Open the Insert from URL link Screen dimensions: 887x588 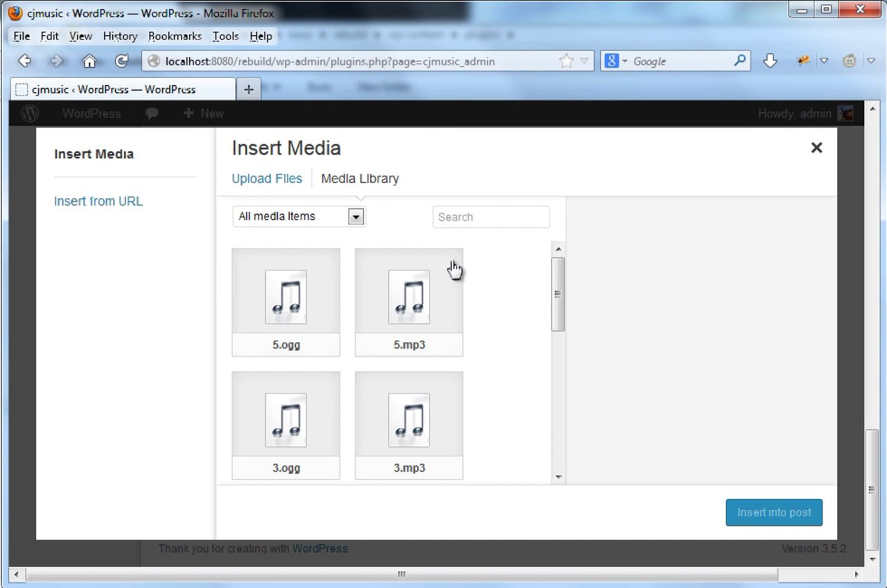pyautogui.click(x=98, y=201)
